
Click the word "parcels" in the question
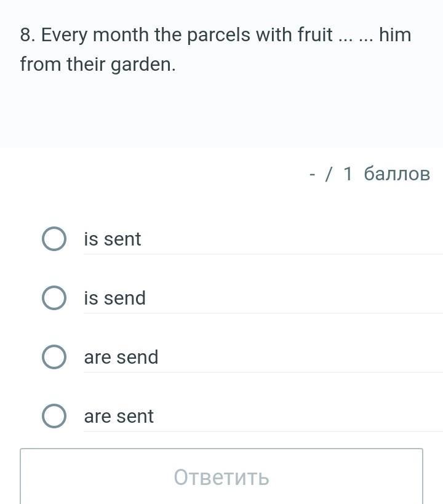click(218, 35)
